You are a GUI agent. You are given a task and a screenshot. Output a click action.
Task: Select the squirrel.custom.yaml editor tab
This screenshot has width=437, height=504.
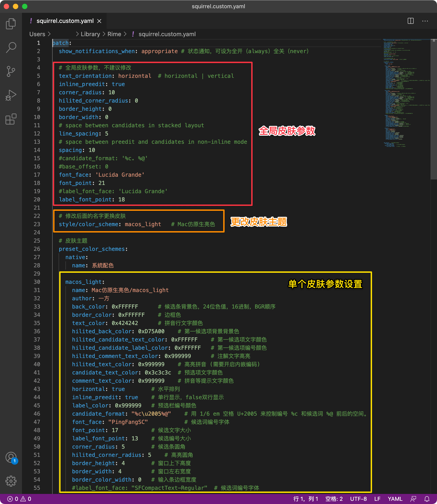click(x=64, y=21)
